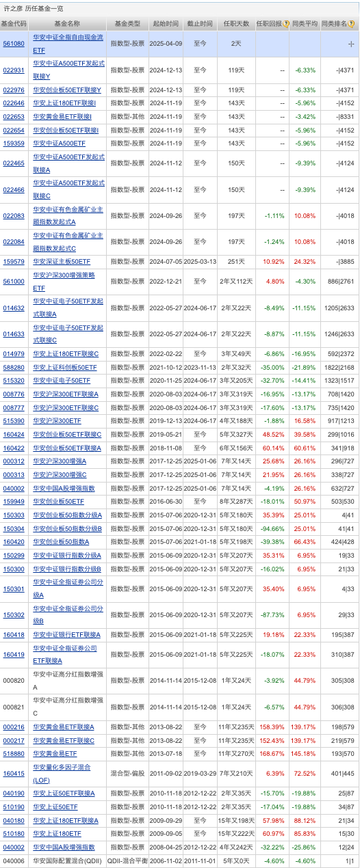Open 华安创业板50ETF联接Y fund link
Viewport: 360px width, 868px height.
click(67, 90)
